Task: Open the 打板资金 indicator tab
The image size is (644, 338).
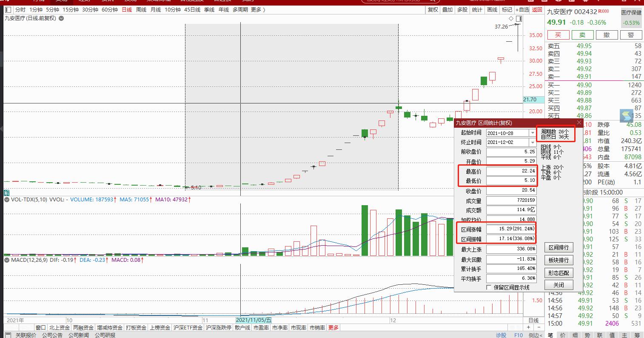Action: (136, 328)
